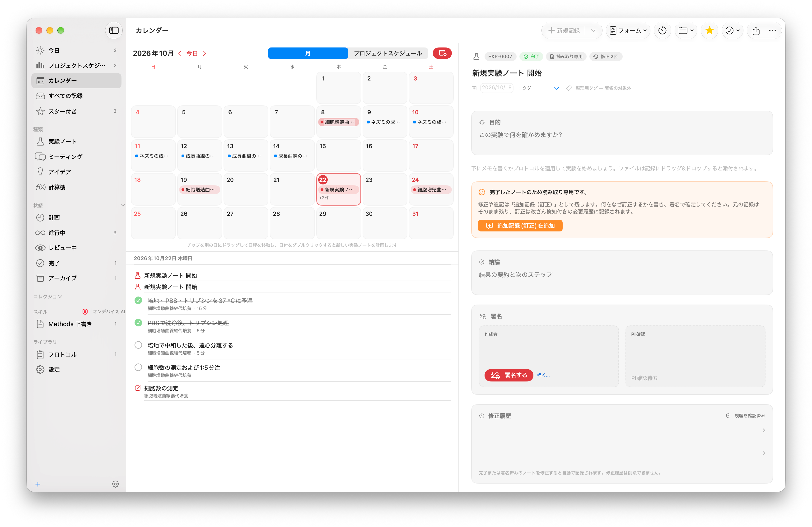Screen dimensions: 812x527
Task: Click 追加記録 (訂正) を追加 button
Action: tap(520, 226)
